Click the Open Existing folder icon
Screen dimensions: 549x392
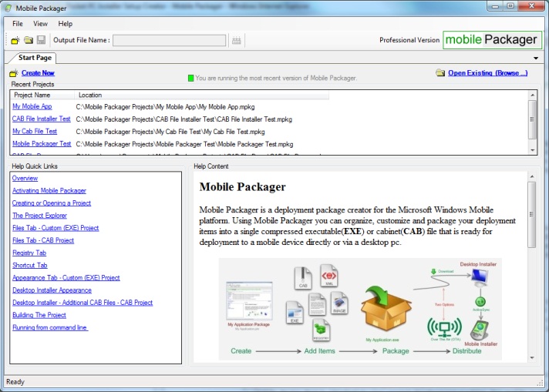pyautogui.click(x=440, y=72)
